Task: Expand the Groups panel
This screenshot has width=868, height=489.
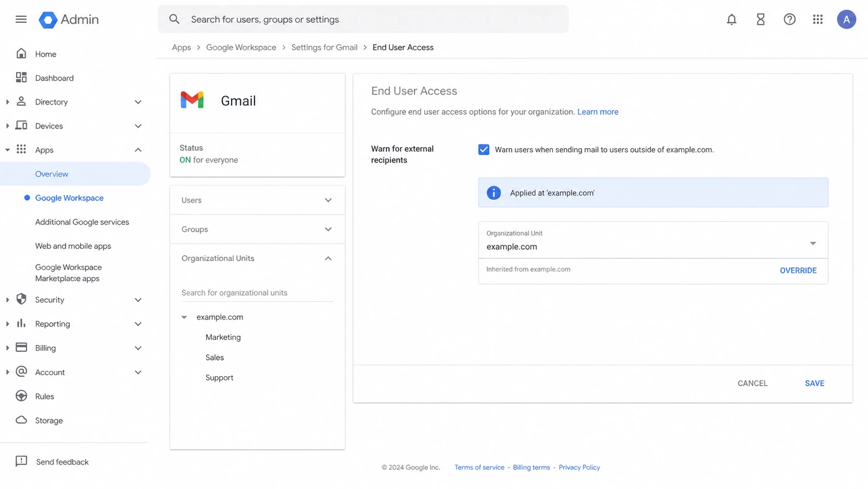Action: click(x=257, y=229)
